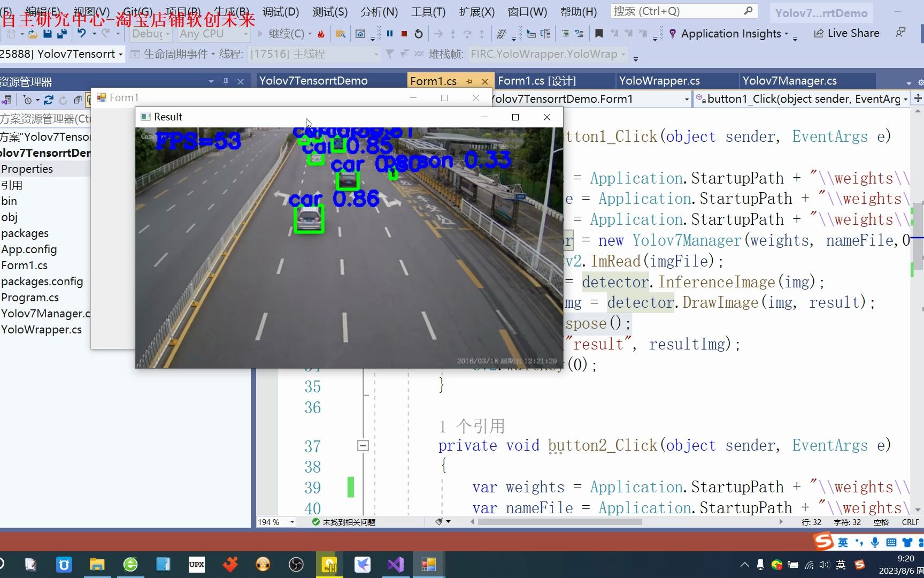The height and width of the screenshot is (578, 924).
Task: Click the Save All icon in the toolbar
Action: pyautogui.click(x=62, y=33)
